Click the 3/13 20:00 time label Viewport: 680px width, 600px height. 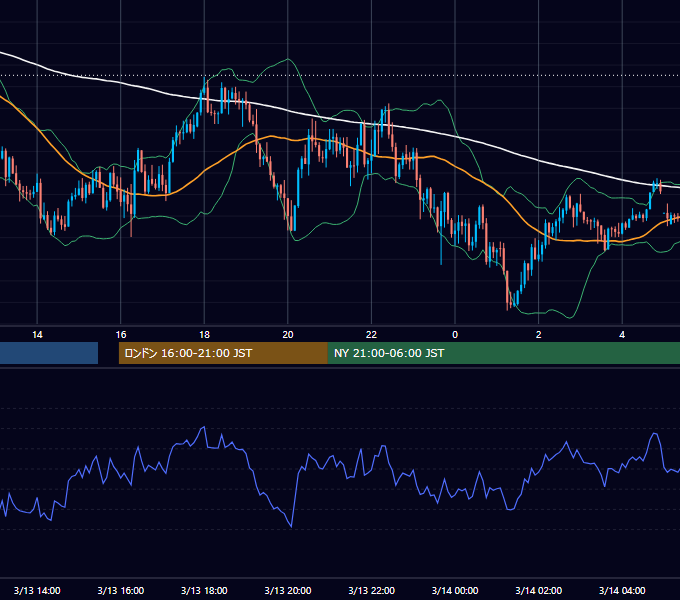click(288, 590)
